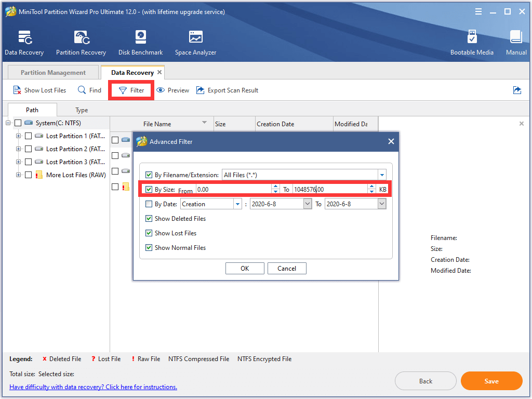This screenshot has width=532, height=399.
Task: Click the From size input field
Action: coord(234,189)
